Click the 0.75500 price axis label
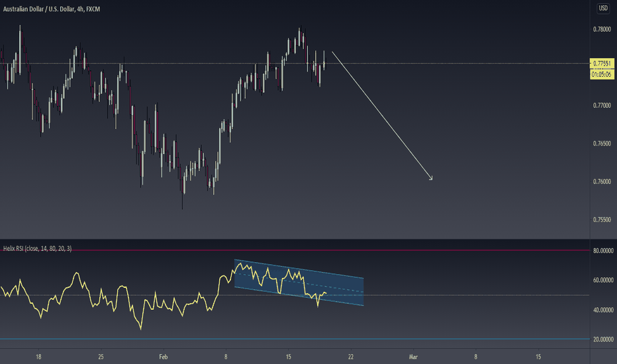 coord(602,220)
